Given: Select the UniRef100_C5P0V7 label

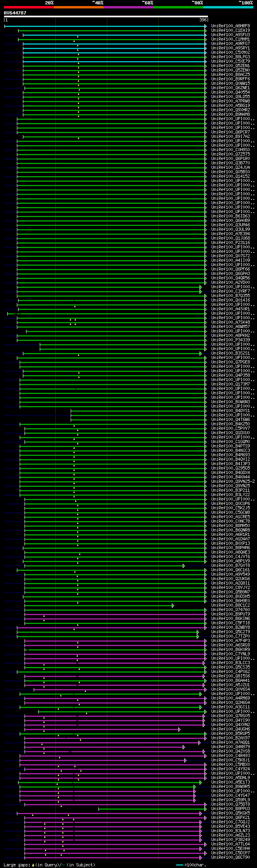Looking at the screenshot, I should (x=230, y=429).
